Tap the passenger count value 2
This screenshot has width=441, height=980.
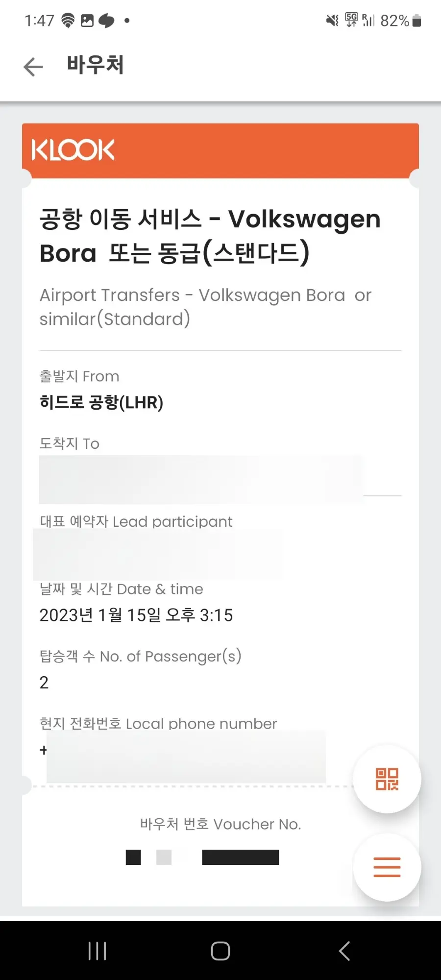coord(44,683)
